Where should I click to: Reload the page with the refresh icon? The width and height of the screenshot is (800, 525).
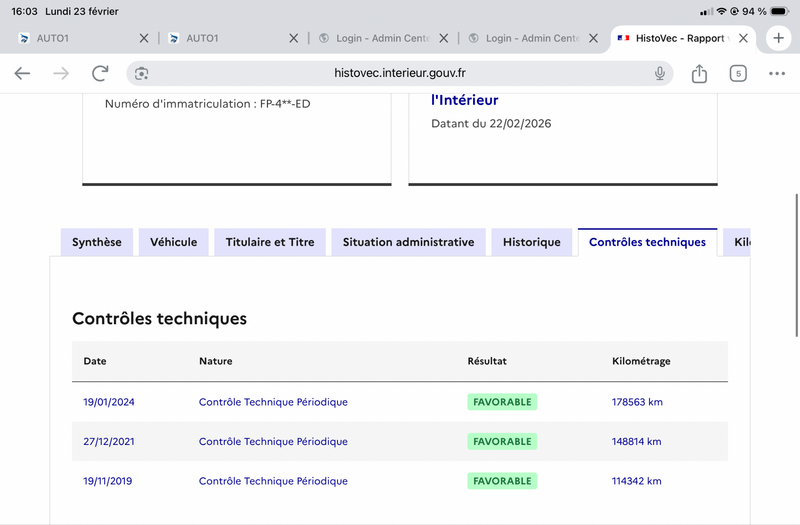[x=100, y=73]
